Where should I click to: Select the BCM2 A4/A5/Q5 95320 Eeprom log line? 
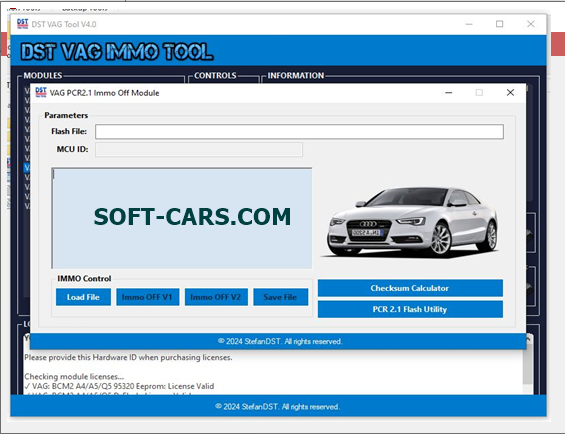[119, 386]
